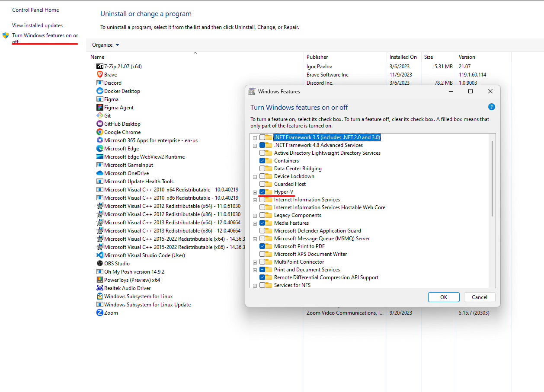
Task: Click the Visual Studio Code icon
Action: [100, 255]
